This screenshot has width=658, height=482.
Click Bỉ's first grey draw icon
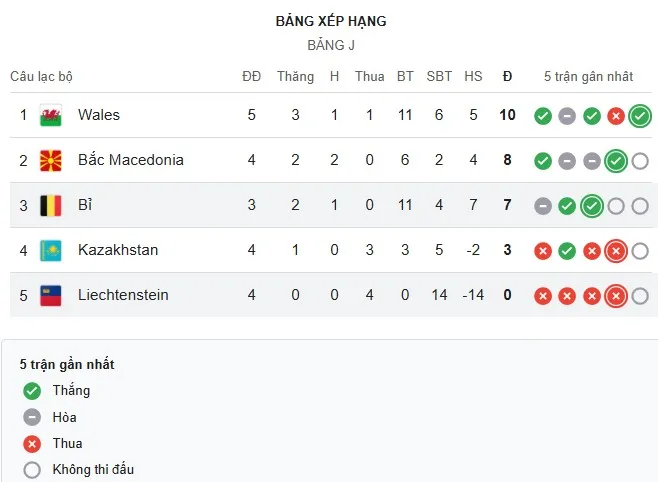543,206
